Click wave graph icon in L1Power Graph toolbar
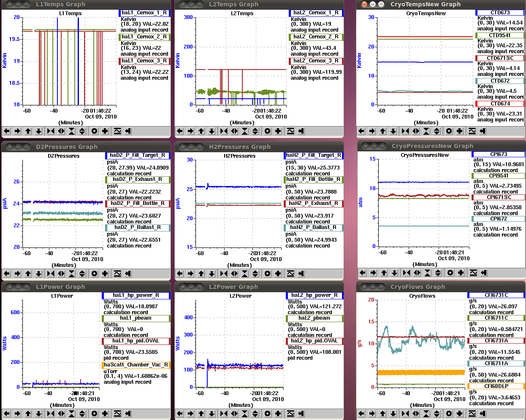526x420 pixels. coord(117,414)
